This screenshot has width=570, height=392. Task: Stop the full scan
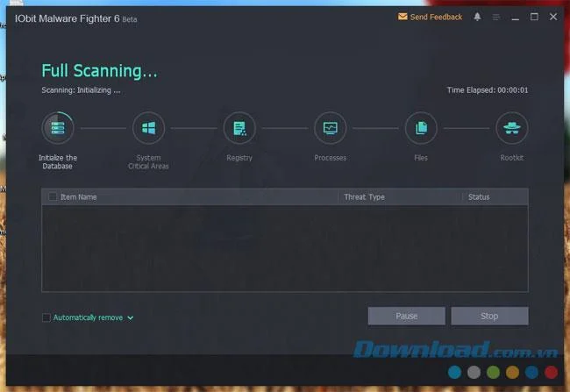[489, 316]
